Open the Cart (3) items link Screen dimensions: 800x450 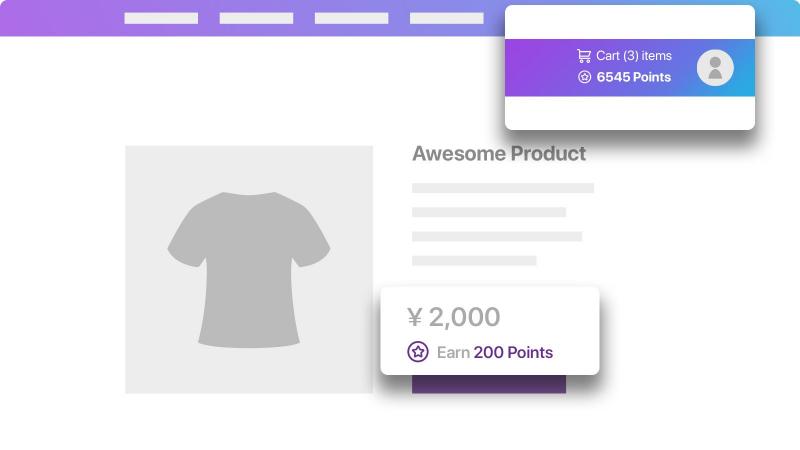(x=634, y=56)
